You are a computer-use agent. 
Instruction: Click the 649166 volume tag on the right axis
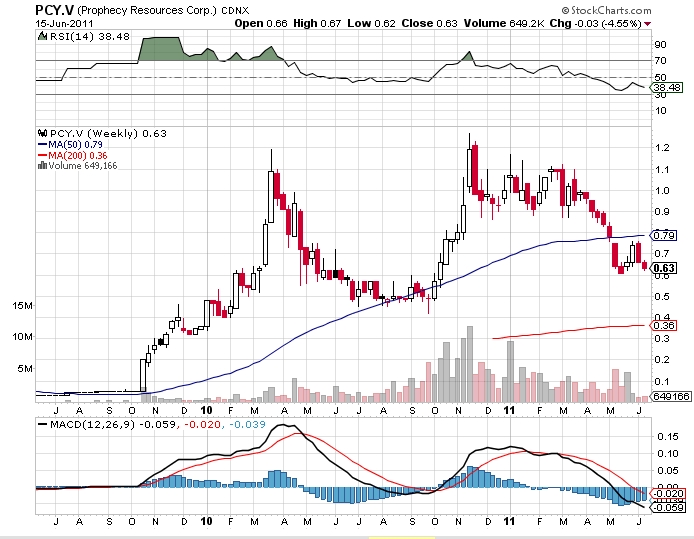pos(671,396)
